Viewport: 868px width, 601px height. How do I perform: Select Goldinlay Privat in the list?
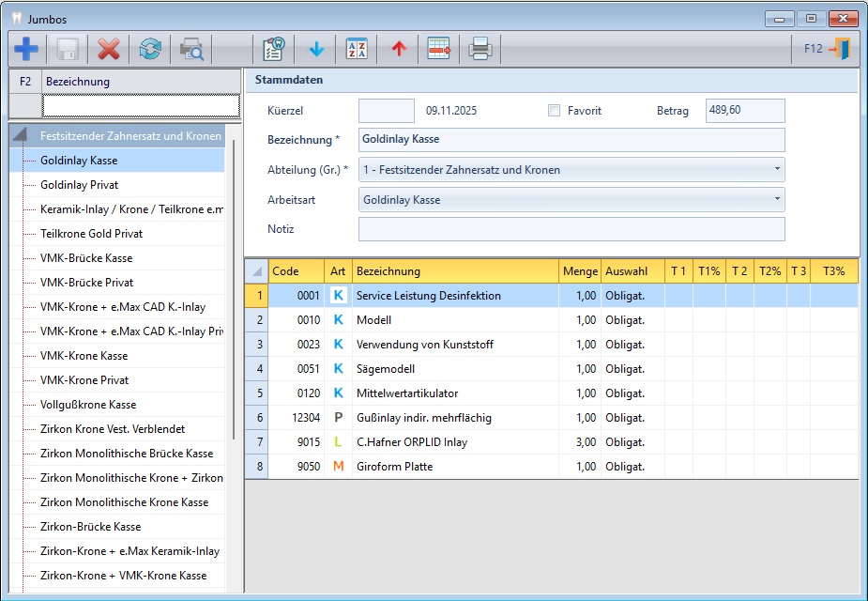point(79,185)
